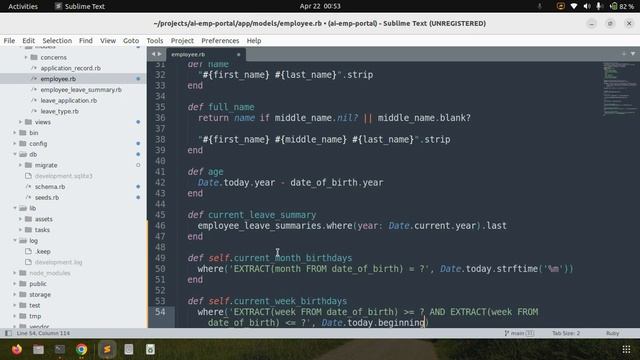Expand the views folder arrow
Image resolution: width=640 pixels, height=360 pixels.
[20, 122]
